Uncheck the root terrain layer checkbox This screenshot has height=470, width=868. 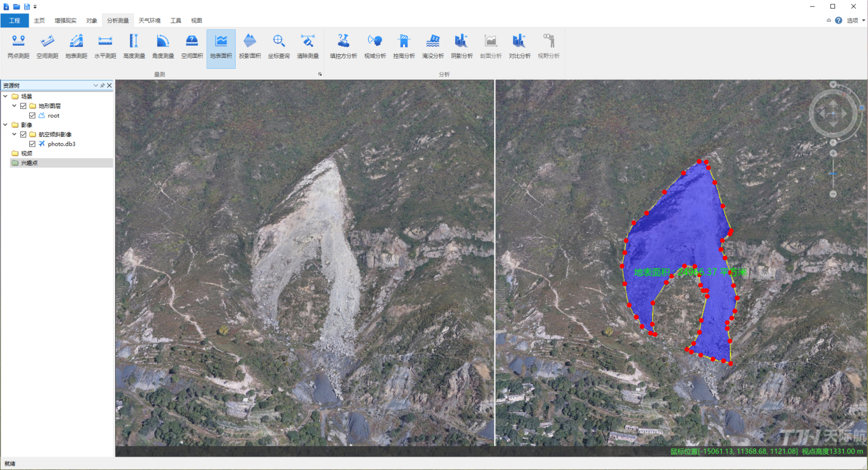pos(32,116)
